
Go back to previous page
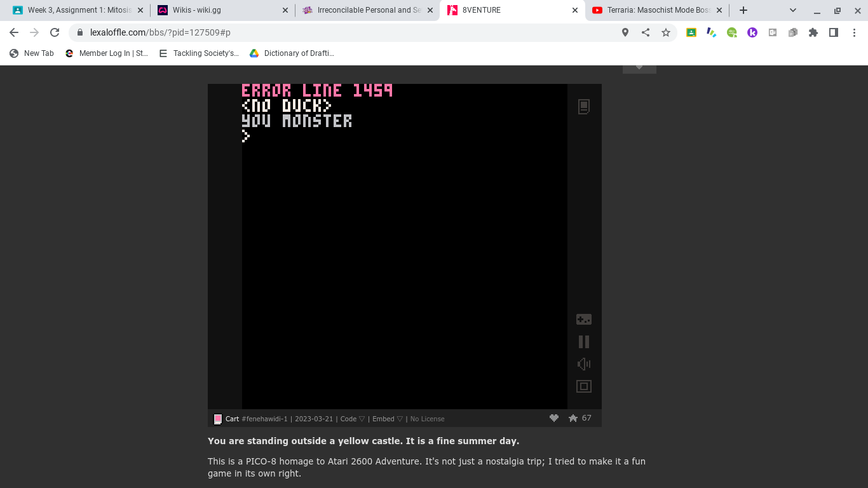(x=14, y=32)
